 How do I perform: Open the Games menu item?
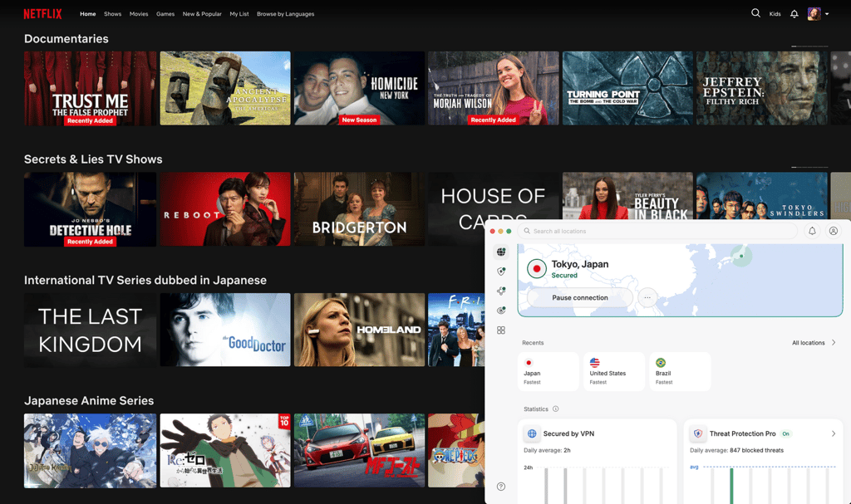[x=165, y=14]
